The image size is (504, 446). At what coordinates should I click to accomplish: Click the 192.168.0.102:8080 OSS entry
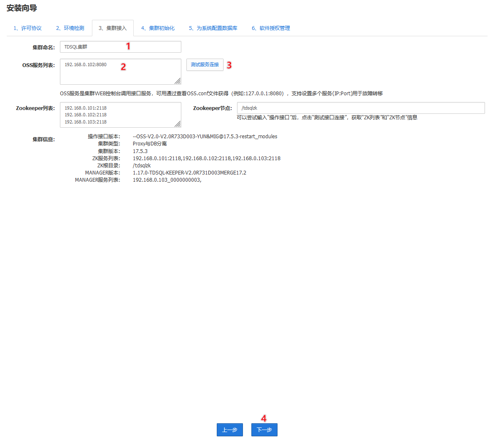pos(86,64)
